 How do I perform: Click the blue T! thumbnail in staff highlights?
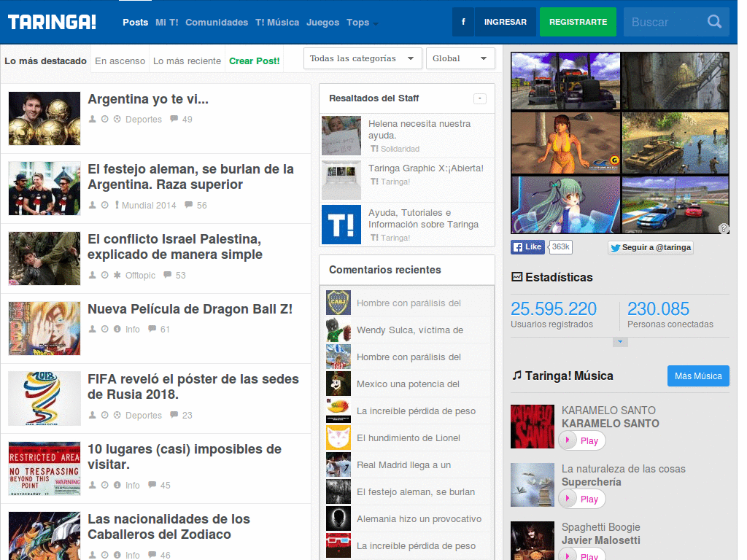(341, 225)
